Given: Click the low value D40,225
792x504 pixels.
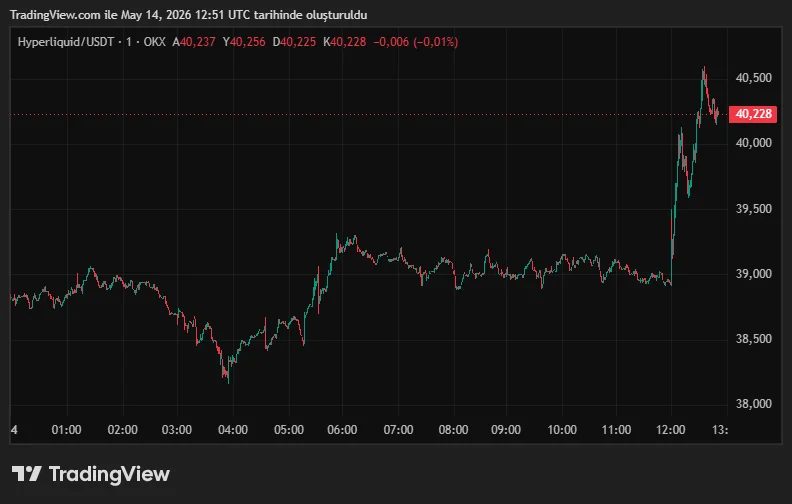Looking at the screenshot, I should point(294,42).
